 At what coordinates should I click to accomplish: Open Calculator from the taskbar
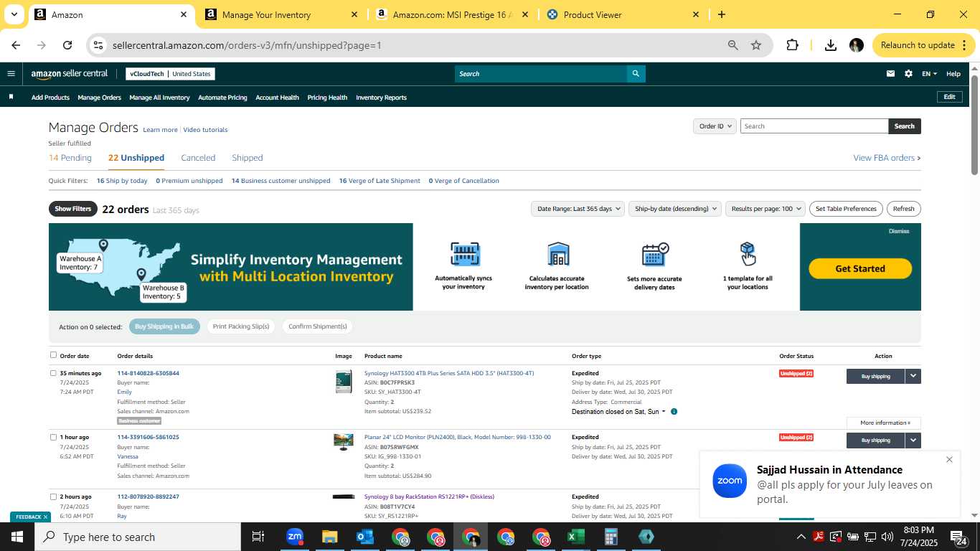pyautogui.click(x=611, y=537)
